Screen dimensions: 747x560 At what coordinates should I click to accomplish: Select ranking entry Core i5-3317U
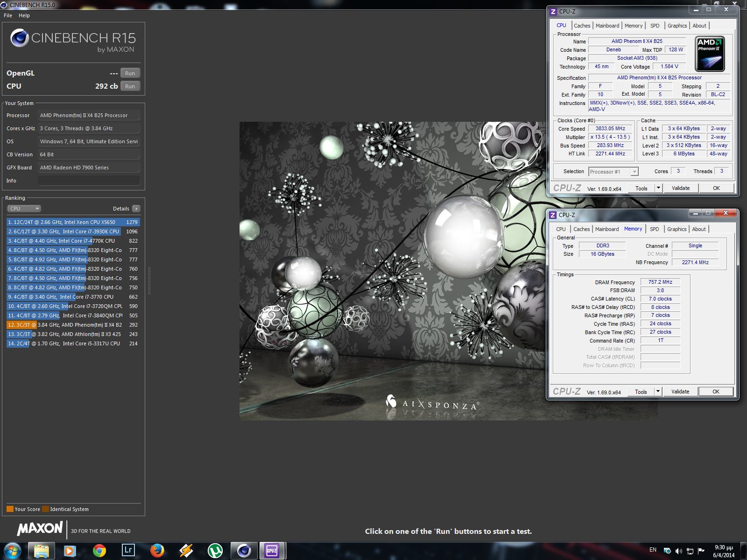73,343
